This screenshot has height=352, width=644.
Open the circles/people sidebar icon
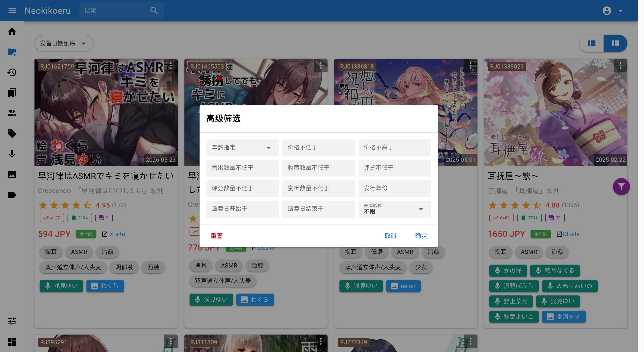click(x=12, y=113)
